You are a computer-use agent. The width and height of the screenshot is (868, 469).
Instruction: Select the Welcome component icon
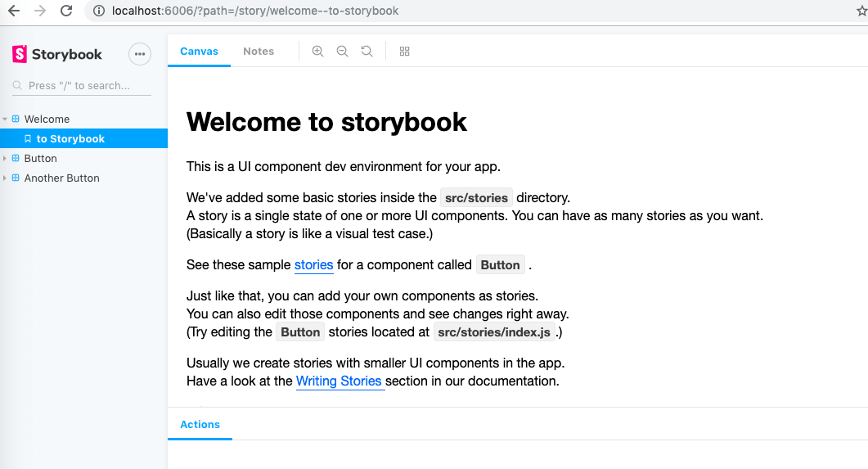click(16, 119)
